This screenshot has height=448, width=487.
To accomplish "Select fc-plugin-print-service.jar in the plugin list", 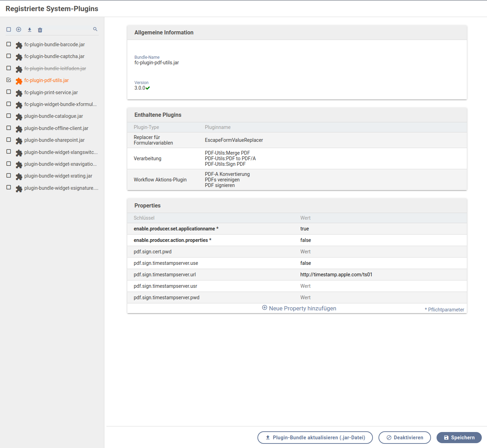I will pyautogui.click(x=51, y=92).
